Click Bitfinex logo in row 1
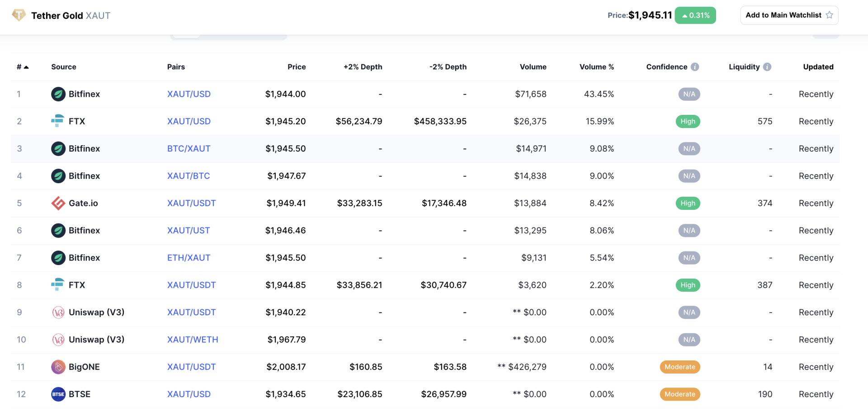This screenshot has height=417, width=868. [58, 94]
